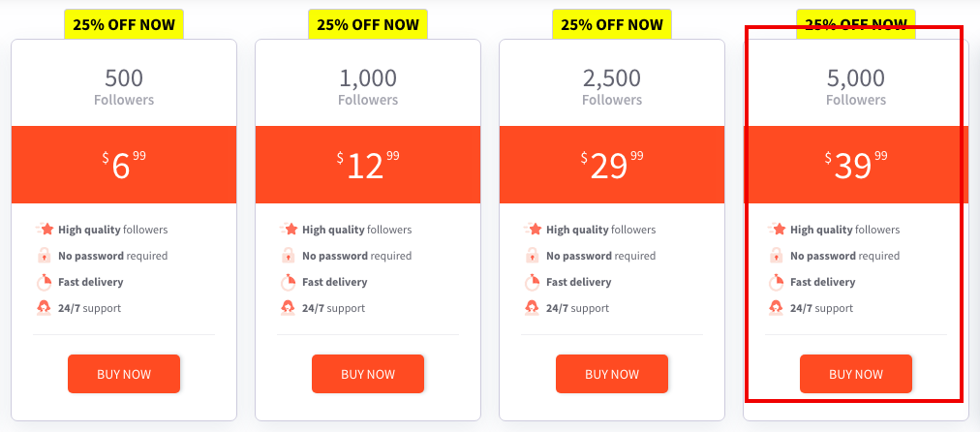Click timer icon in 2,500 followers card
The width and height of the screenshot is (980, 432).
[x=532, y=282]
